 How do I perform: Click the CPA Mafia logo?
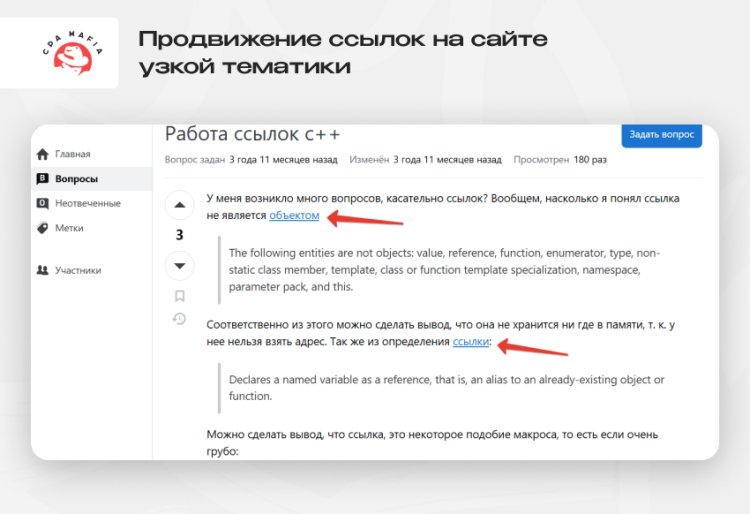tap(73, 53)
